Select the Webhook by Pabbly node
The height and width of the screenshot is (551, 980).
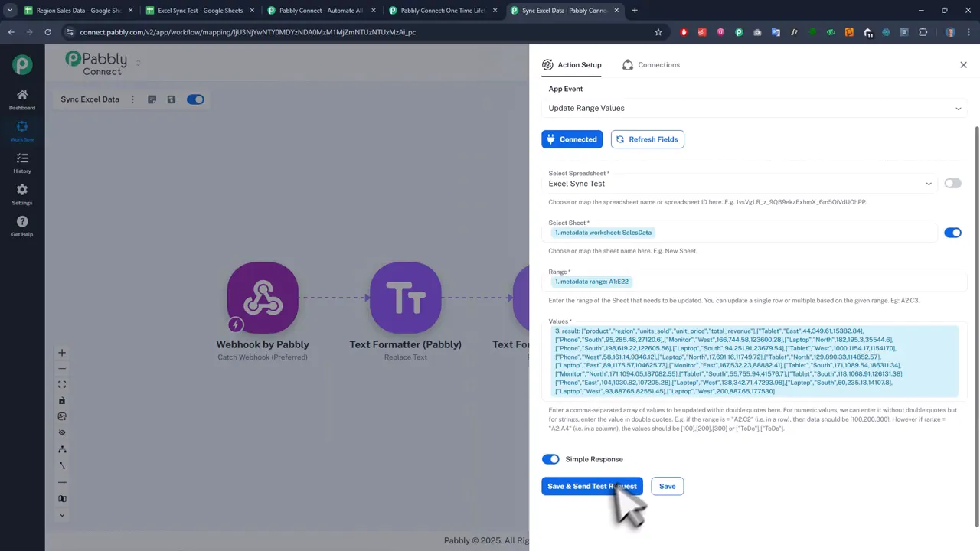[263, 298]
